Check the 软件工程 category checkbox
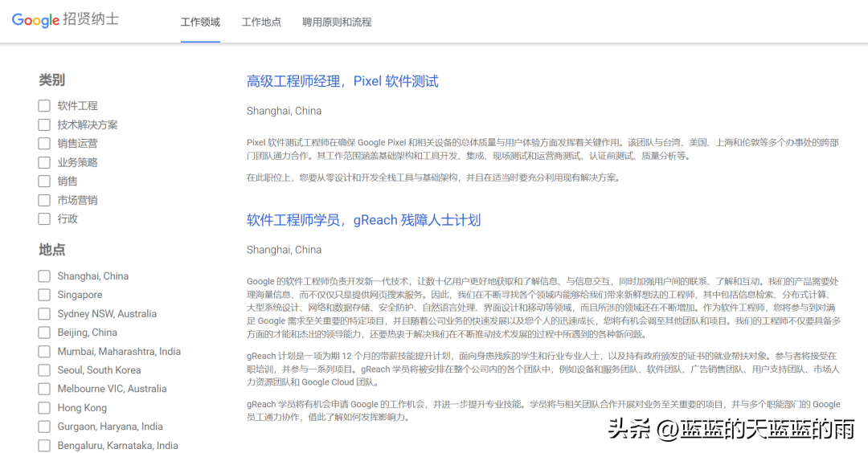868x453 pixels. pos(44,106)
